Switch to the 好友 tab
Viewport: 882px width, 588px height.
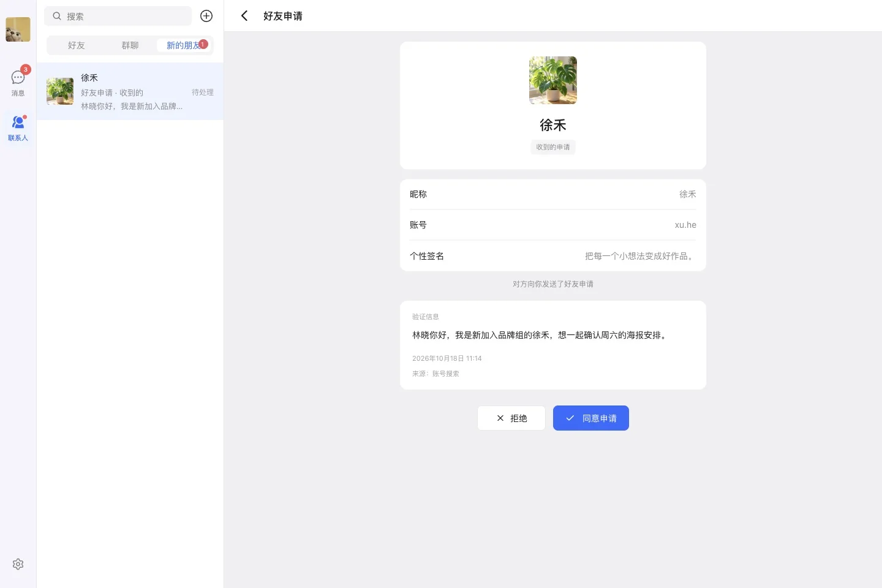(77, 45)
